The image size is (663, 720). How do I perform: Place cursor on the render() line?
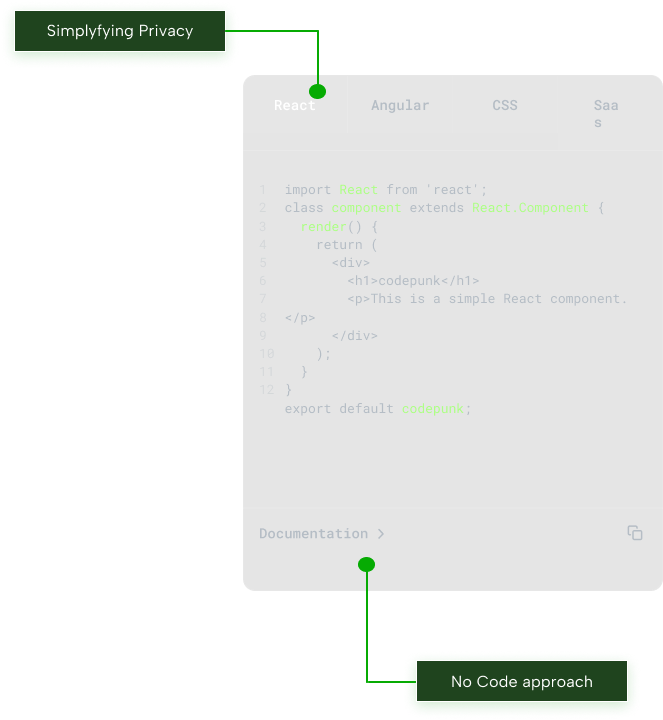(339, 227)
